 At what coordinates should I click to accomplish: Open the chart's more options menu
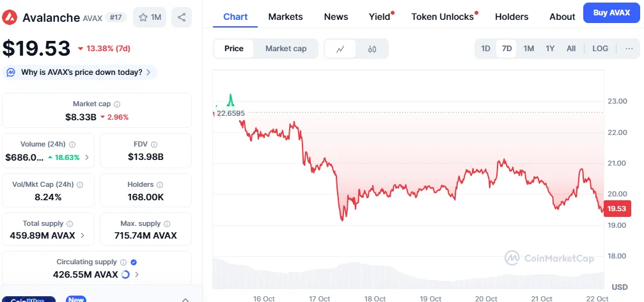pos(629,49)
